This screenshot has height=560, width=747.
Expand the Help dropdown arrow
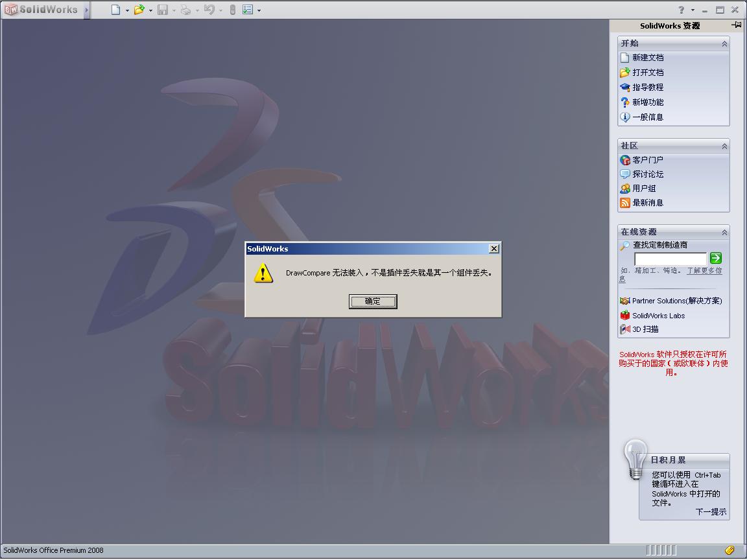[693, 10]
